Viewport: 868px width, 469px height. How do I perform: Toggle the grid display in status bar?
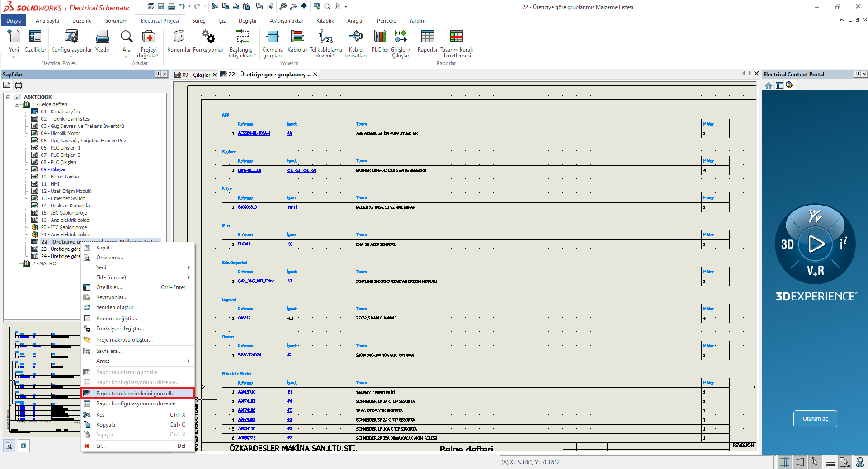click(784, 462)
